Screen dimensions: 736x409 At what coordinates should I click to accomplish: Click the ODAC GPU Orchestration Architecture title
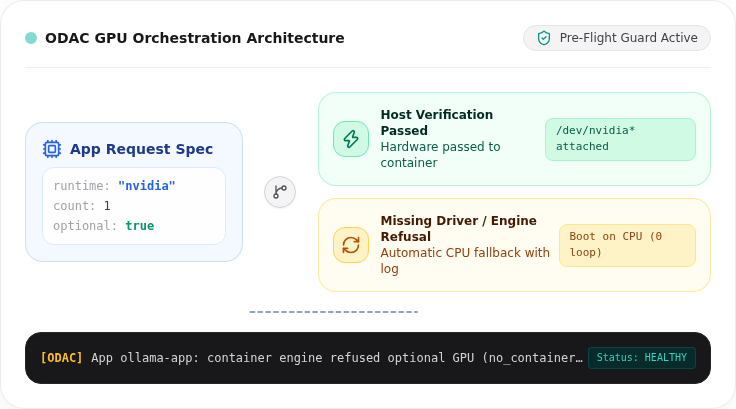pyautogui.click(x=195, y=38)
